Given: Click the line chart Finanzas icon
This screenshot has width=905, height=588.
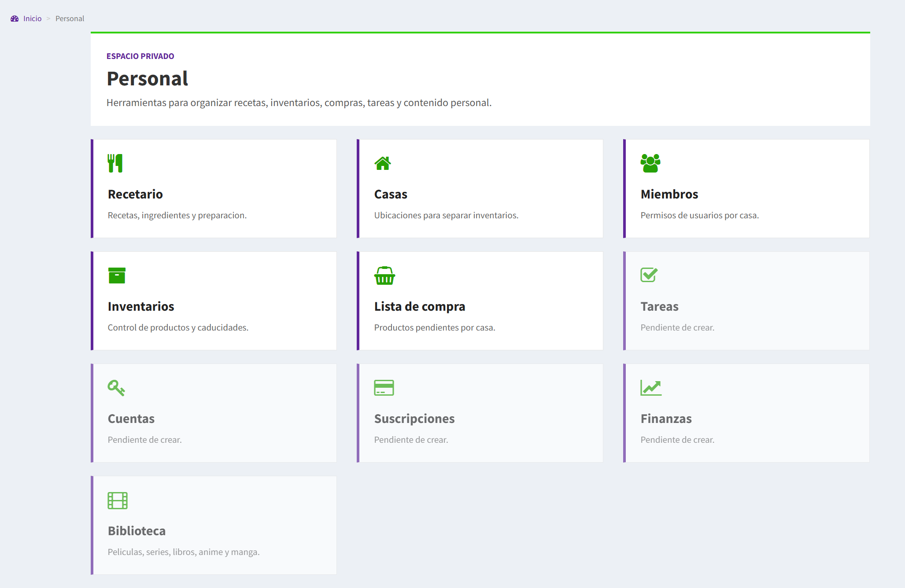Looking at the screenshot, I should (651, 388).
